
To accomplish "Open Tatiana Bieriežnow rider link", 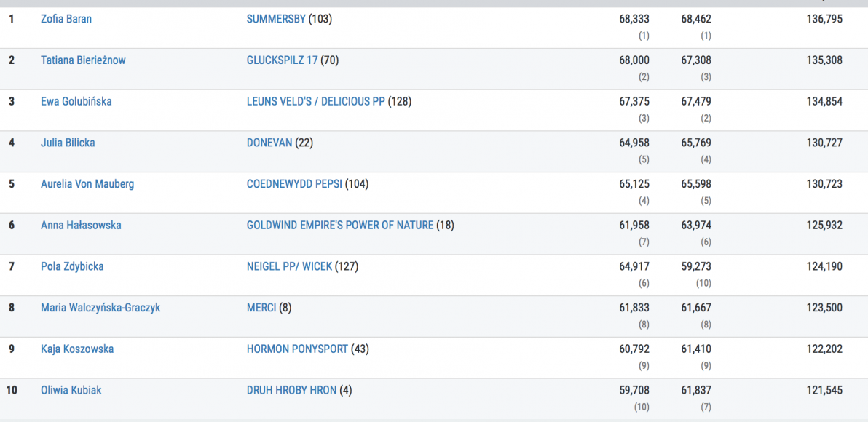I will coord(83,60).
